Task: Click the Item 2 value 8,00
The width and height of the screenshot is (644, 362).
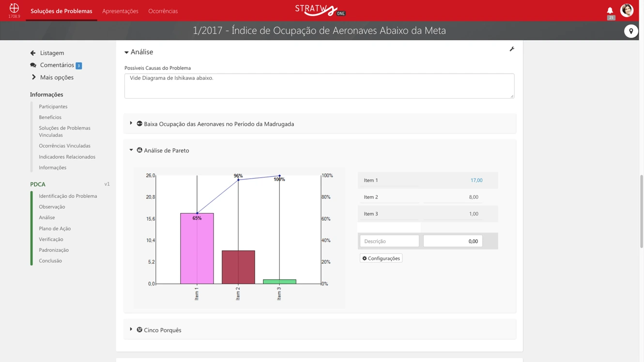Action: click(474, 197)
